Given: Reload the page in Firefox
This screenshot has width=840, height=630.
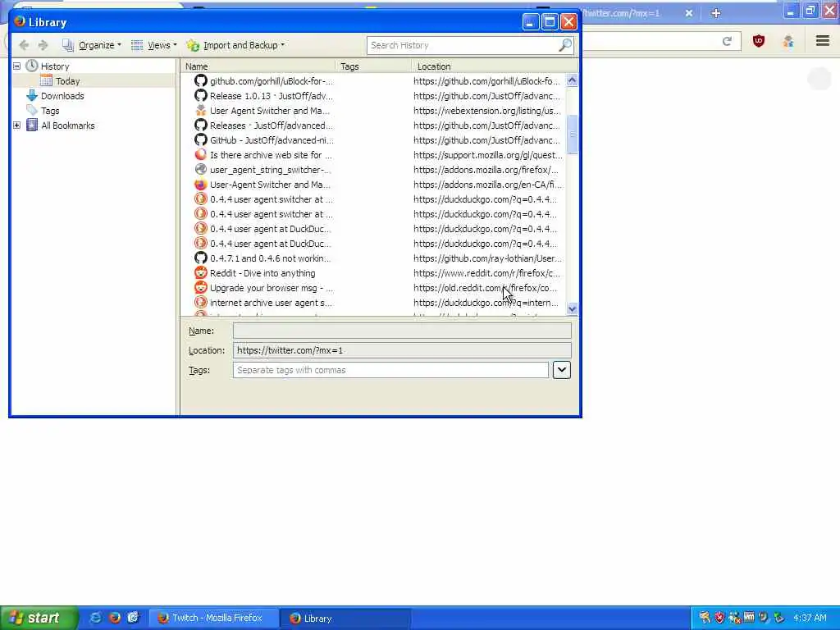Looking at the screenshot, I should pyautogui.click(x=727, y=41).
